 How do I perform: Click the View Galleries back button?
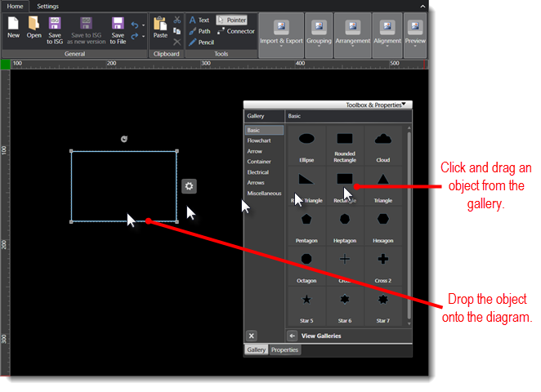coord(292,336)
